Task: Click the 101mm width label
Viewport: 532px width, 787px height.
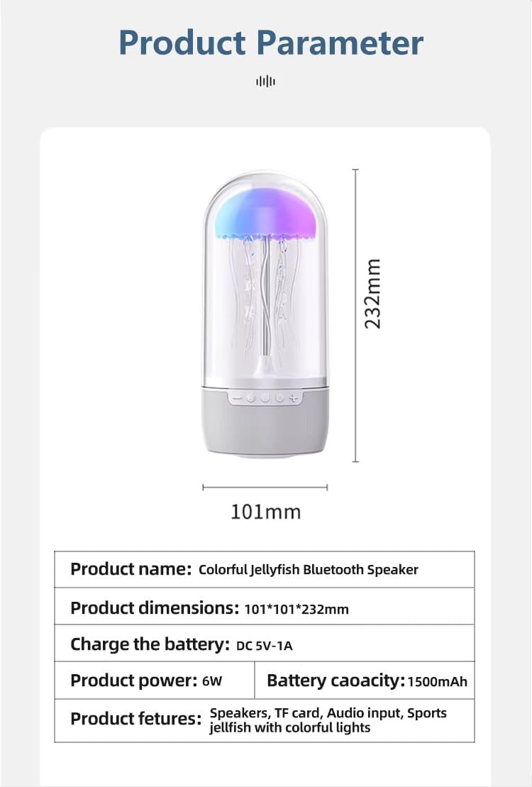Action: pos(265,511)
